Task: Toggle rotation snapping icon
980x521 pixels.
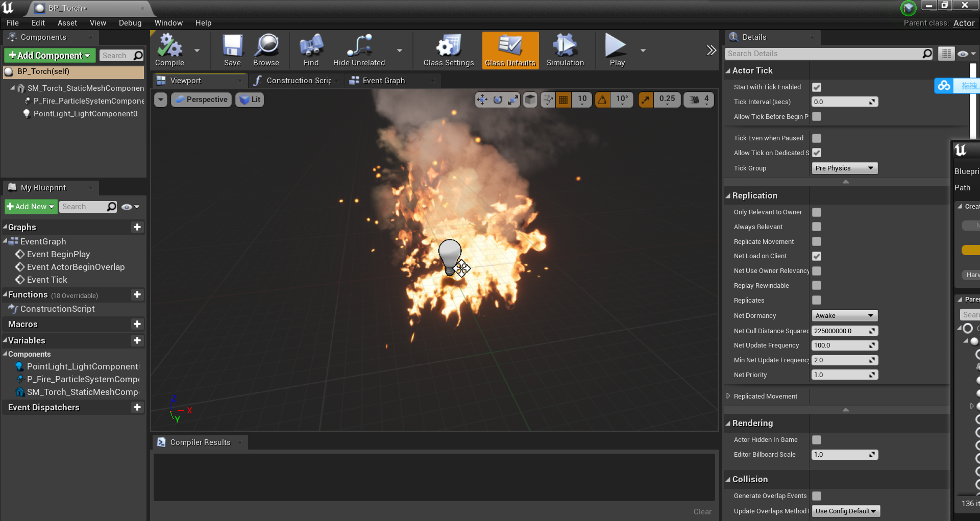Action: [602, 100]
